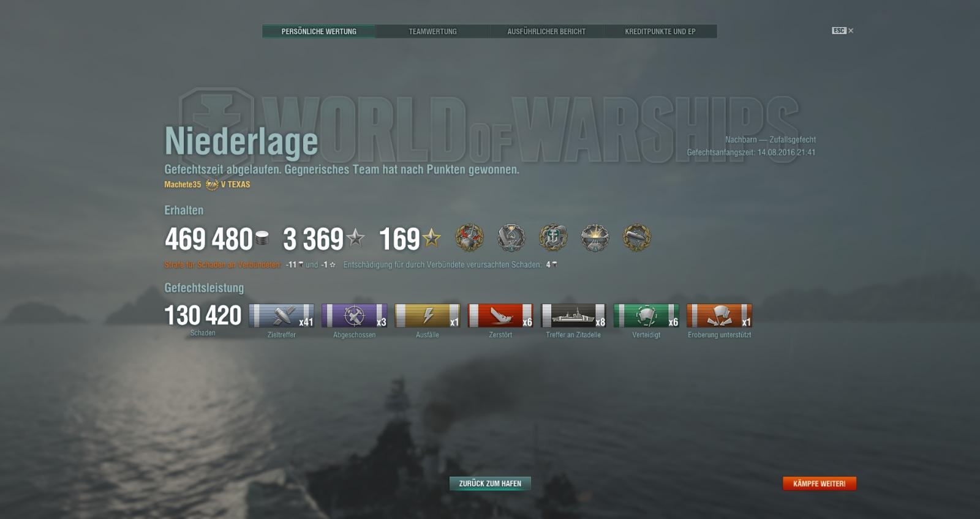980x519 pixels.
Task: Click the Zieltreffer x41 ribbon
Action: point(282,316)
